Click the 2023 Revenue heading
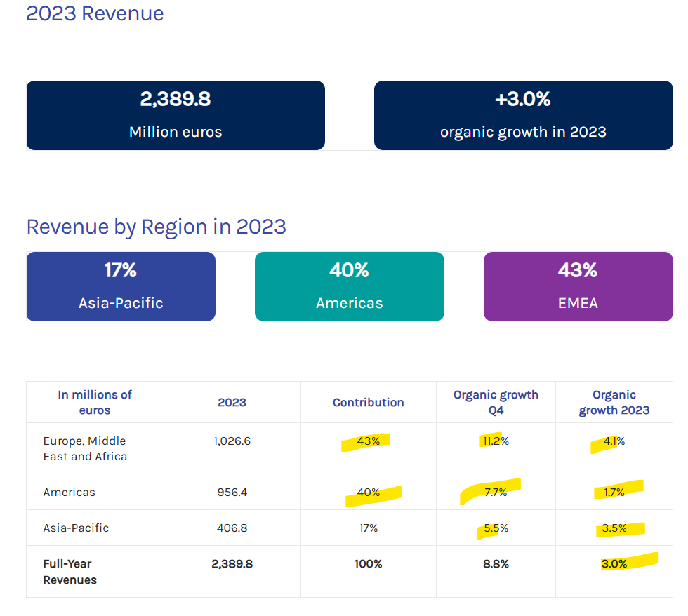The width and height of the screenshot is (688, 616). coord(95,13)
